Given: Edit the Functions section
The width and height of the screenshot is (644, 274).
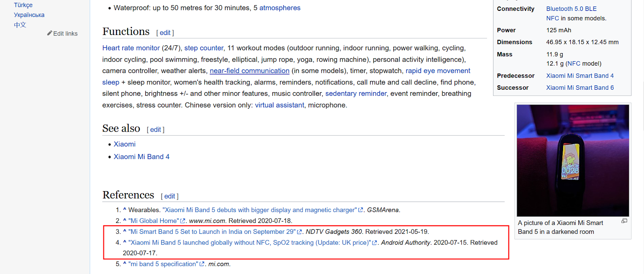Looking at the screenshot, I should (x=165, y=33).
